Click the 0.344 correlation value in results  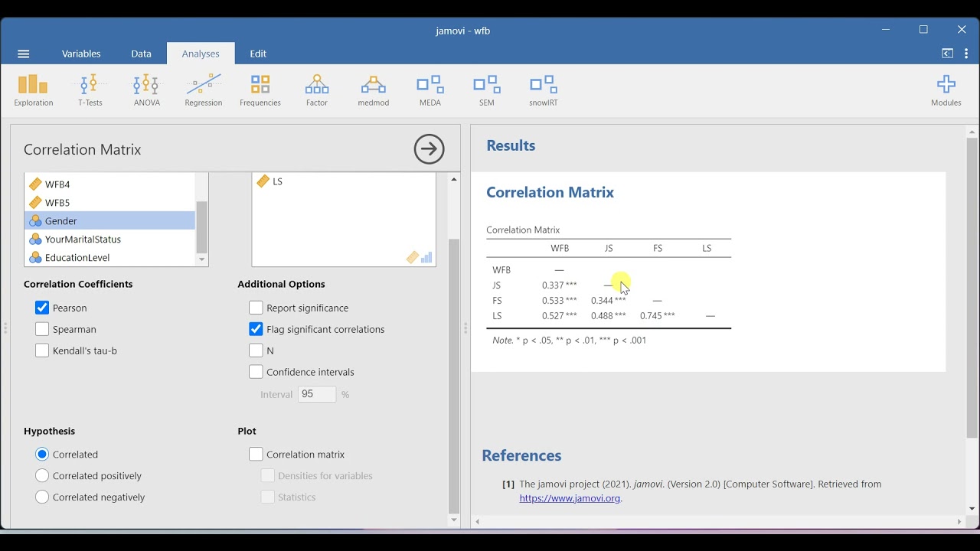coord(604,301)
